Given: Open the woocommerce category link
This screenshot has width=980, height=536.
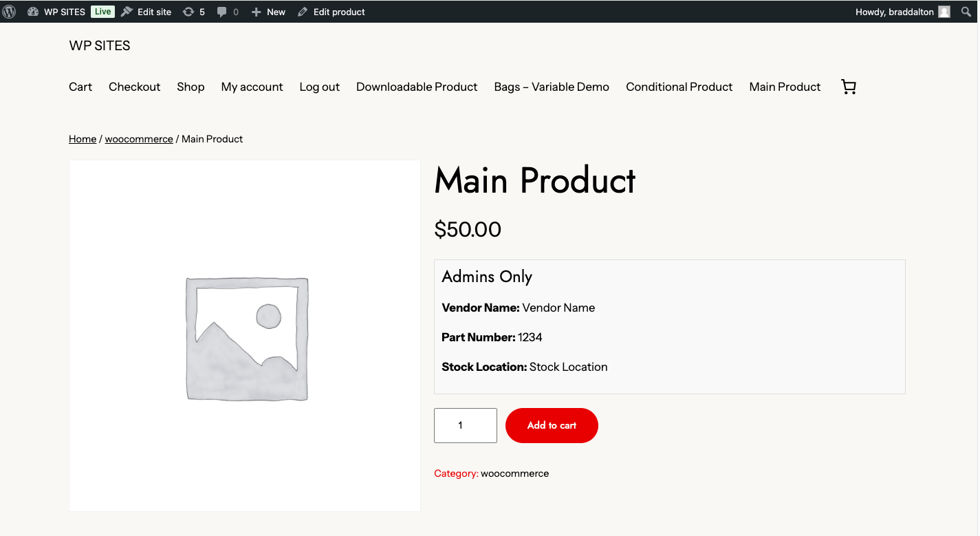Looking at the screenshot, I should point(514,473).
